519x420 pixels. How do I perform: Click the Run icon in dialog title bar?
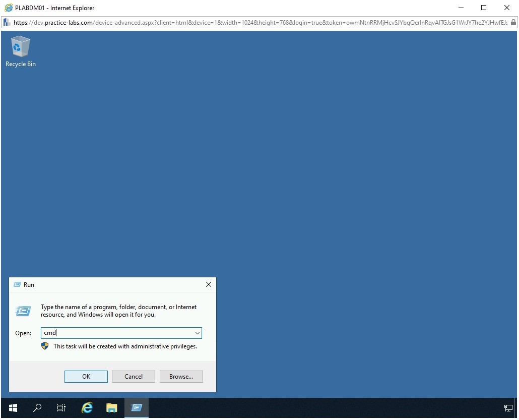click(x=17, y=285)
